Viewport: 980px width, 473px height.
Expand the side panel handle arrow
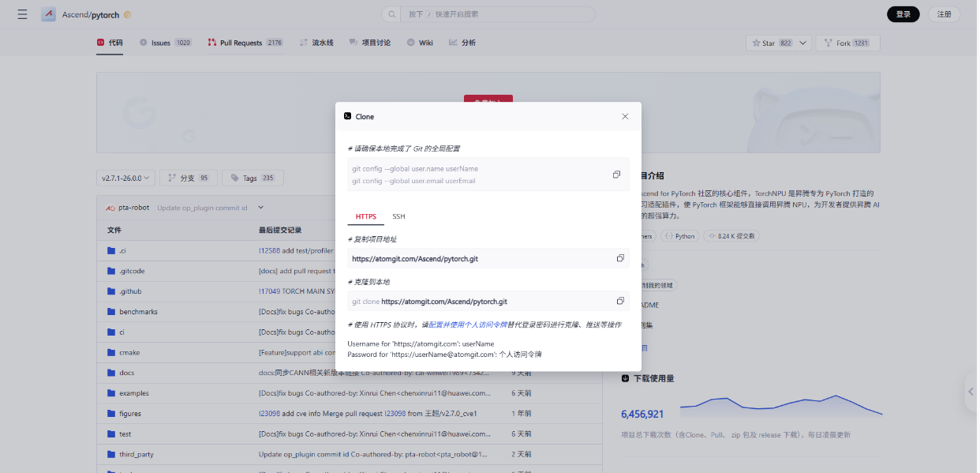click(972, 392)
